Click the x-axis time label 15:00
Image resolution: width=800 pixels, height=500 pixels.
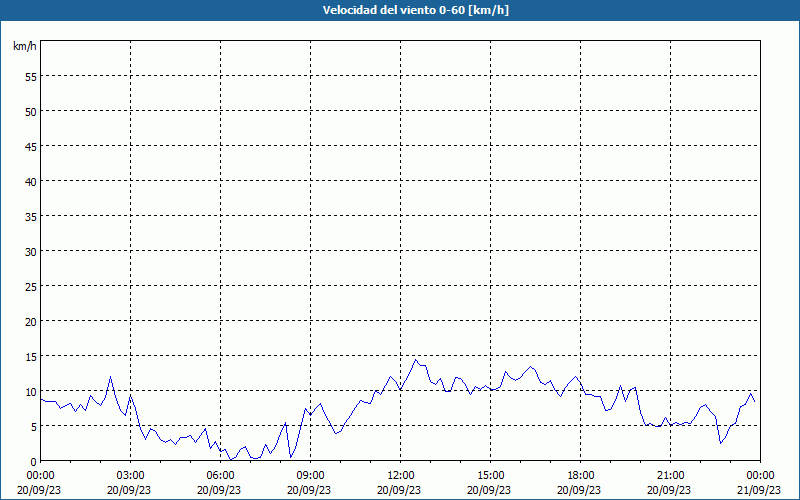[491, 476]
